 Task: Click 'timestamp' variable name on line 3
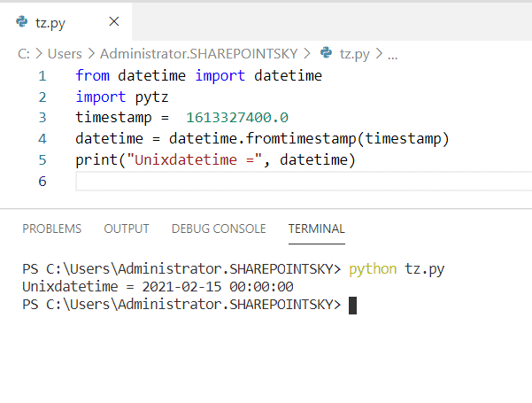pyautogui.click(x=113, y=118)
